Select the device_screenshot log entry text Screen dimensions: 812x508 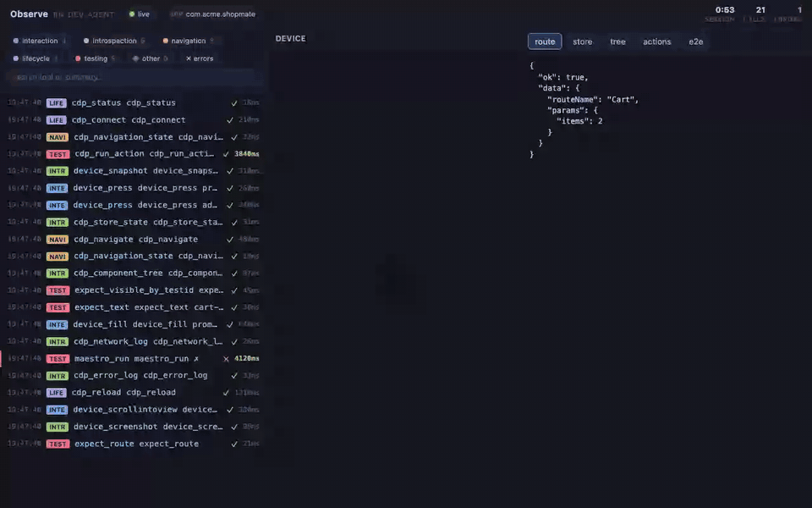point(148,426)
